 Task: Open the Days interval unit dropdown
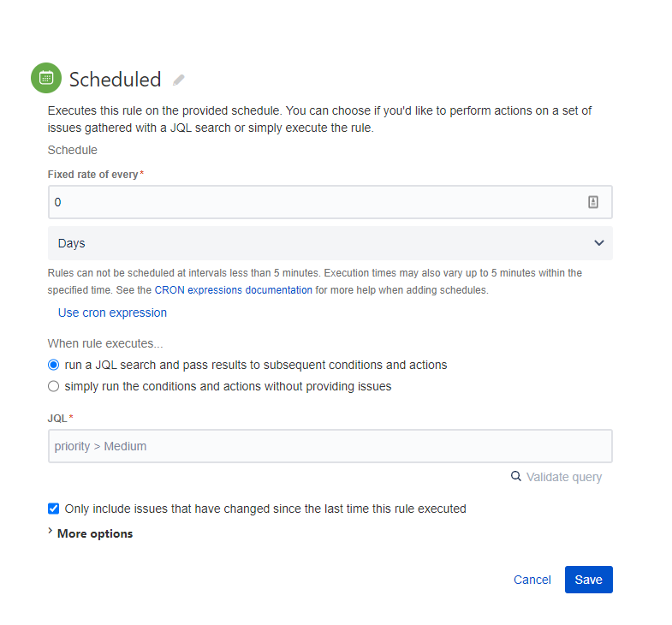[x=330, y=243]
